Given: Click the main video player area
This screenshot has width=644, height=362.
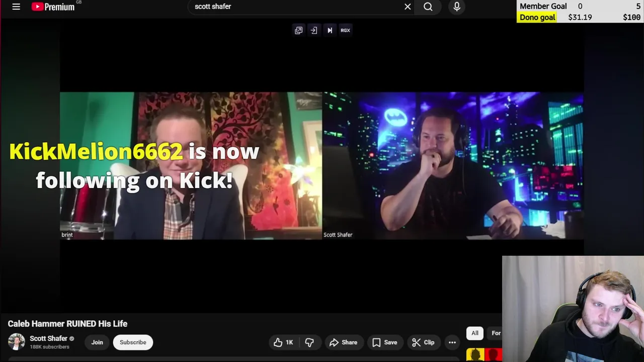Looking at the screenshot, I should [x=322, y=166].
